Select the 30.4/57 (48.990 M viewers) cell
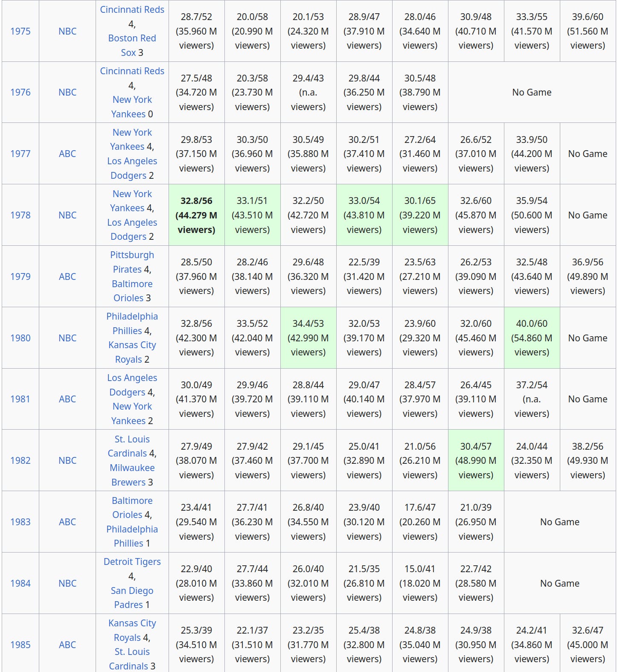 click(476, 460)
